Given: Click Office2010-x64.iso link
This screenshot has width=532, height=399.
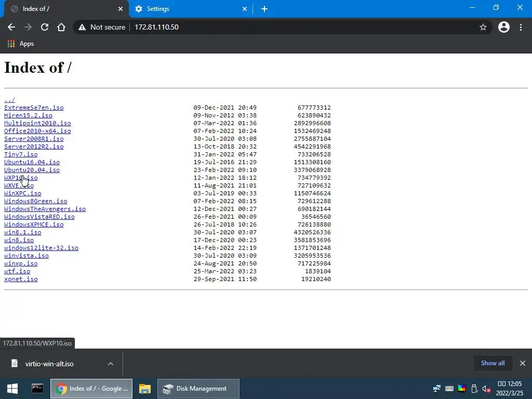Looking at the screenshot, I should (x=37, y=131).
